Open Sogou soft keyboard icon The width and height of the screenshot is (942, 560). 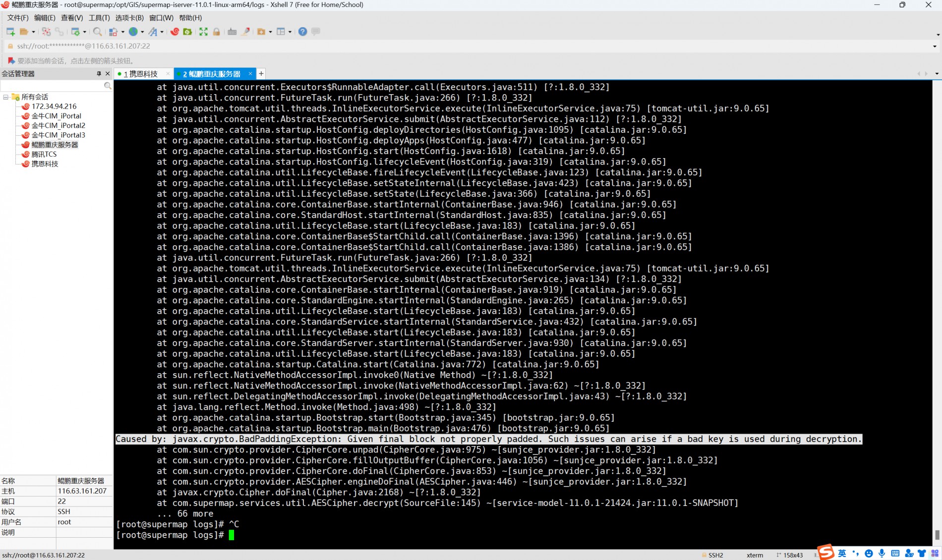(895, 553)
